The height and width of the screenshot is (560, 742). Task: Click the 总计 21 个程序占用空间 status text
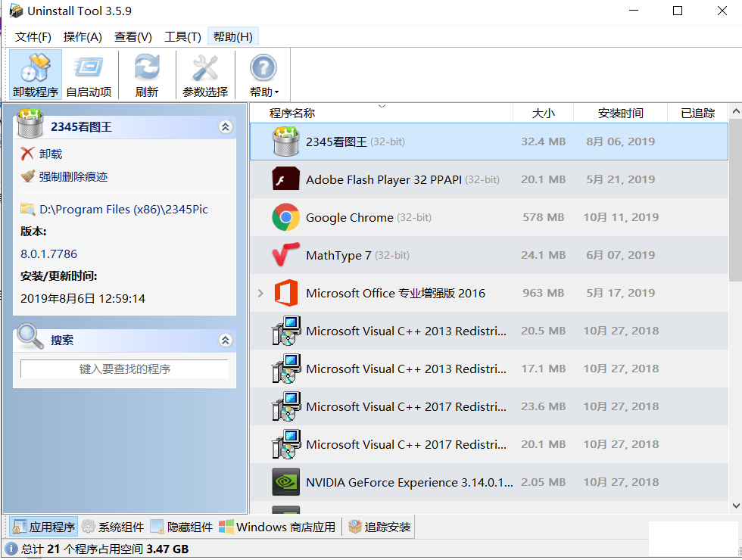point(104,549)
